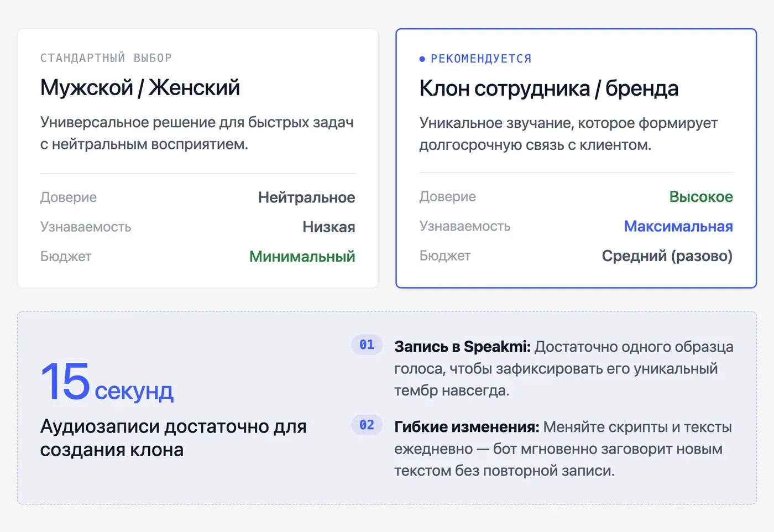Select the "Нейтральное" trust value
The image size is (774, 532).
(x=307, y=197)
